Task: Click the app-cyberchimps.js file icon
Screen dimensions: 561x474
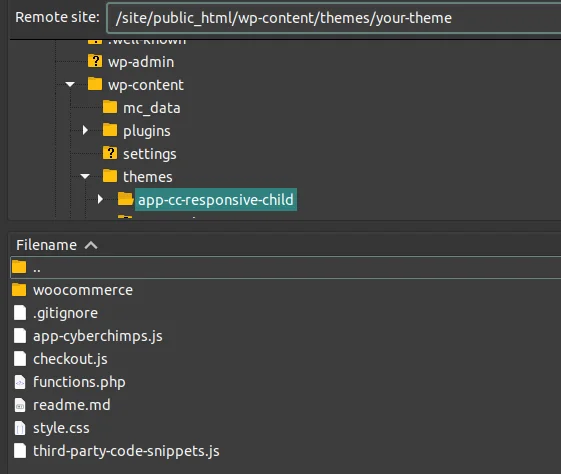Action: pyautogui.click(x=20, y=336)
